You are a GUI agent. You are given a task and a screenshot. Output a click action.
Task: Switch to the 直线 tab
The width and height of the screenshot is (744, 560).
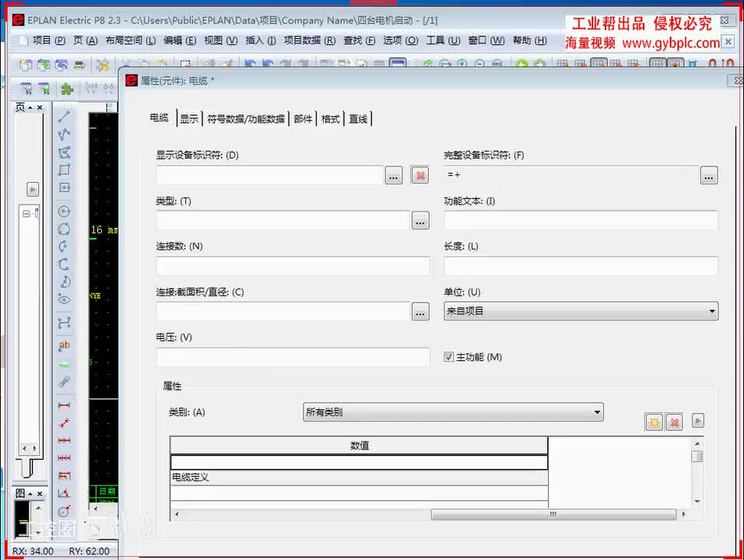[x=358, y=118]
